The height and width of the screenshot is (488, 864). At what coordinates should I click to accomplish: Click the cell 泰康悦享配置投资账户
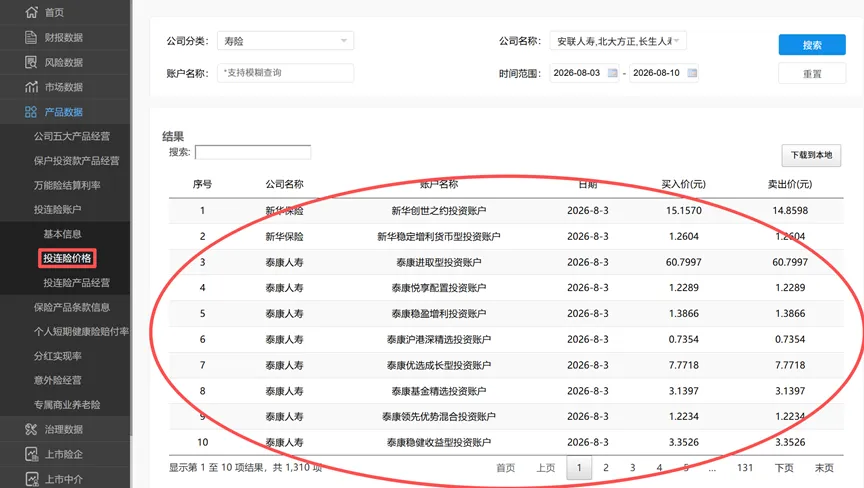click(x=439, y=288)
